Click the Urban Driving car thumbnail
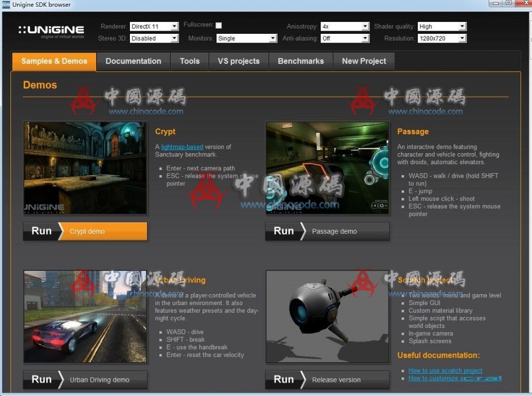The width and height of the screenshot is (532, 396). 85,316
